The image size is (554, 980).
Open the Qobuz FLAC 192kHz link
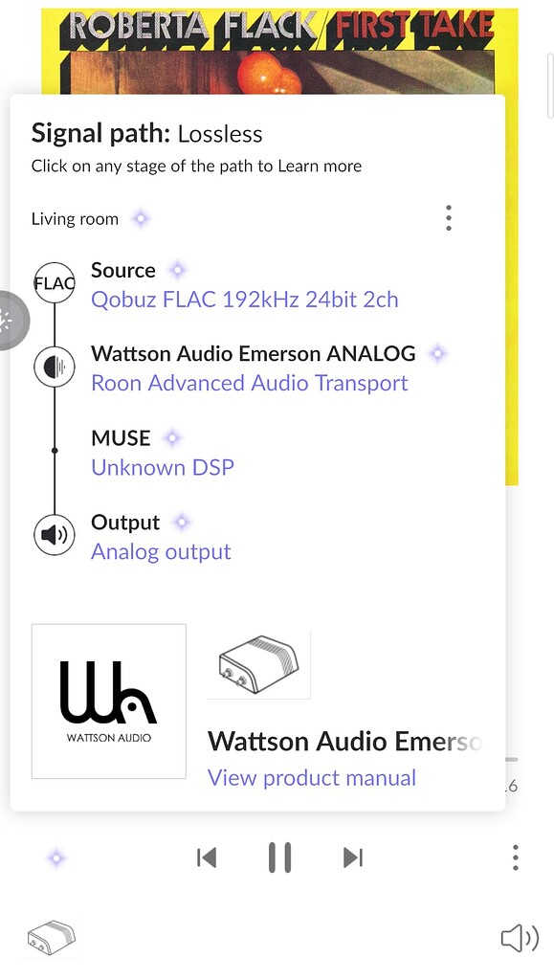(x=244, y=300)
